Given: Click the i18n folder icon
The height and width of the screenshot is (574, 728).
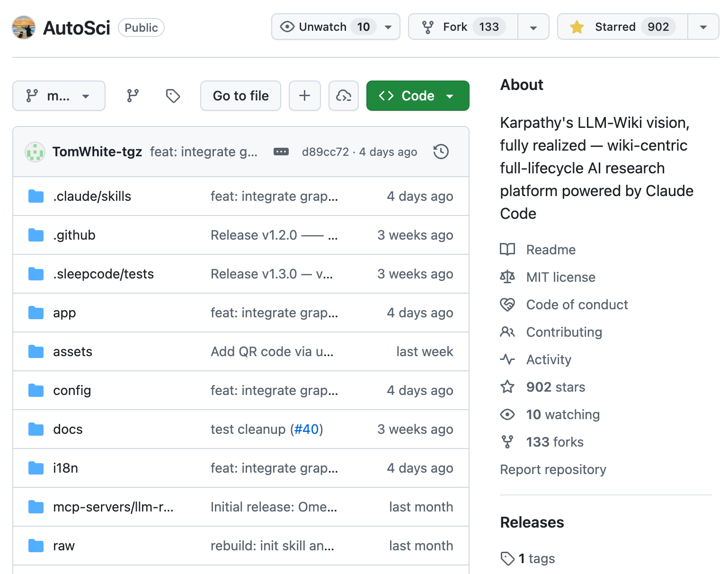Looking at the screenshot, I should 36,468.
